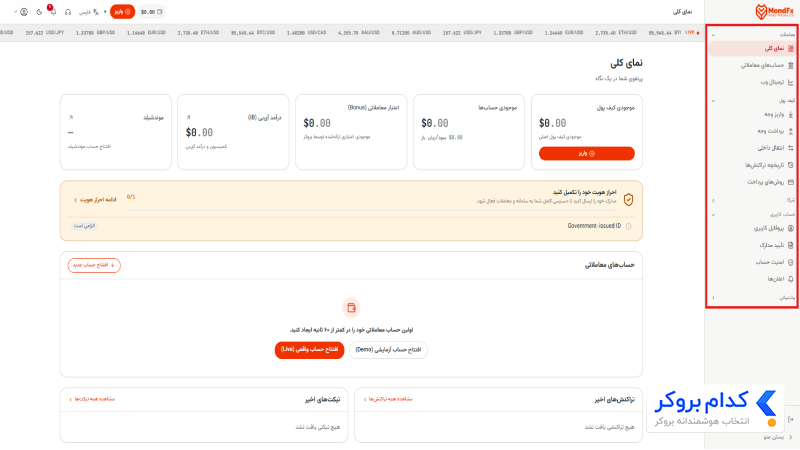The image size is (800, 450).
Task: Click the Government-issued ID text
Action: click(x=594, y=226)
